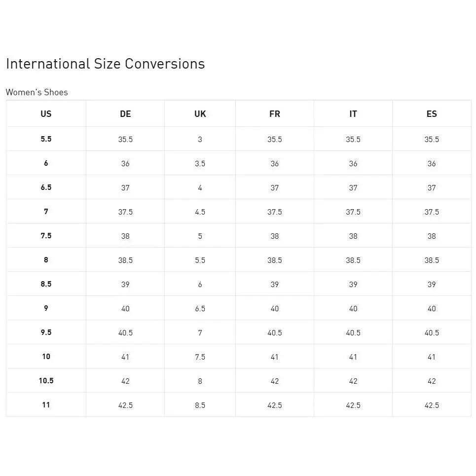
Task: Click US size 9.5 row label
Action: tap(46, 332)
